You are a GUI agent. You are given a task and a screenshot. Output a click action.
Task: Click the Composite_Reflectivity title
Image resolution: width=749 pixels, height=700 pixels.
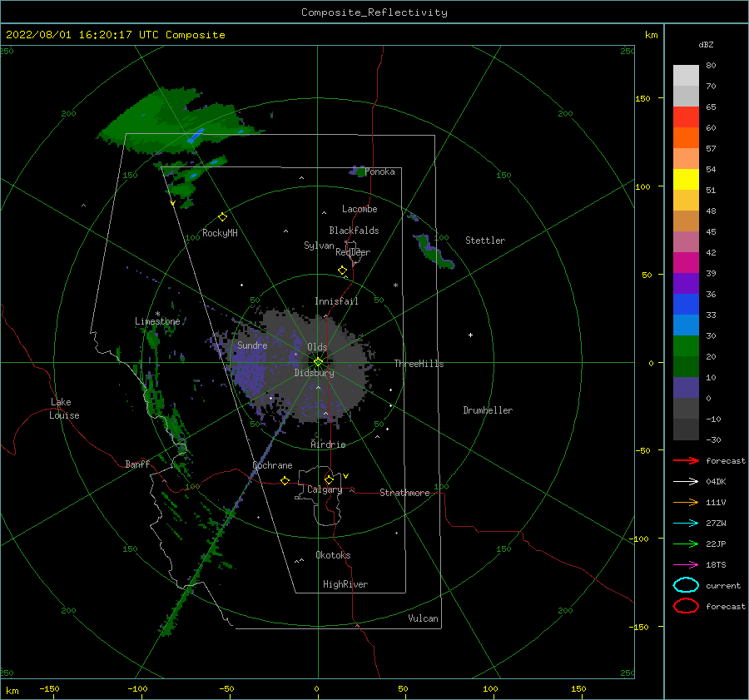(374, 12)
